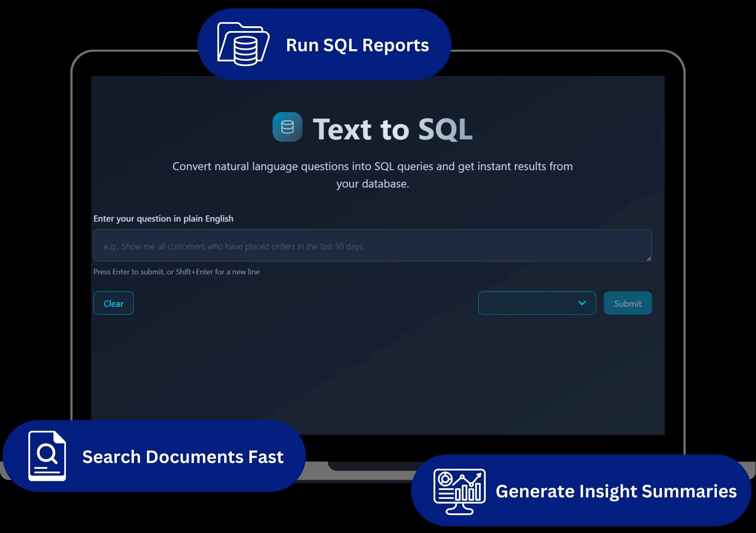756x533 pixels.
Task: Open the model selection dropdown next to Submit
Action: click(537, 303)
